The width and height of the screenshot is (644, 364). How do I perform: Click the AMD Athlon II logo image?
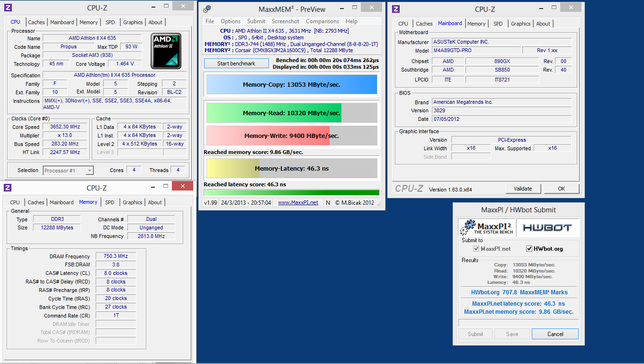click(166, 51)
